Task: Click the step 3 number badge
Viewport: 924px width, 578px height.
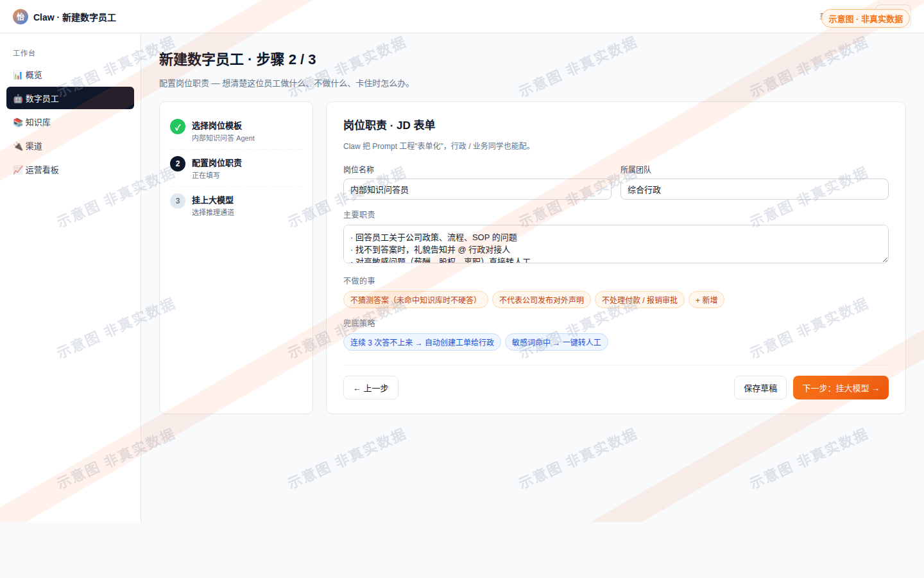Action: coord(178,201)
